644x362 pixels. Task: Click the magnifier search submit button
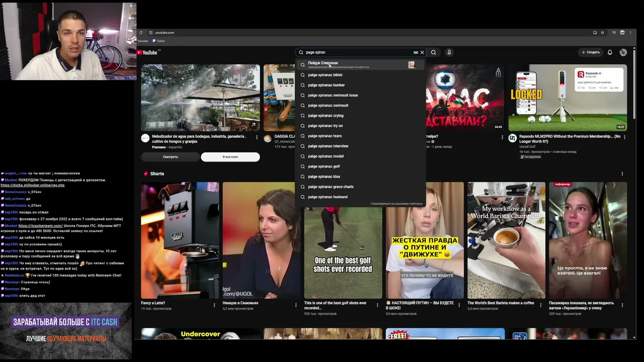[433, 52]
